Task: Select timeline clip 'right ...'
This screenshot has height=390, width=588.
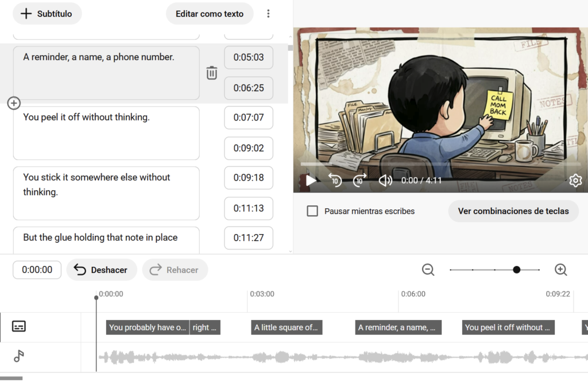Action: pos(205,327)
